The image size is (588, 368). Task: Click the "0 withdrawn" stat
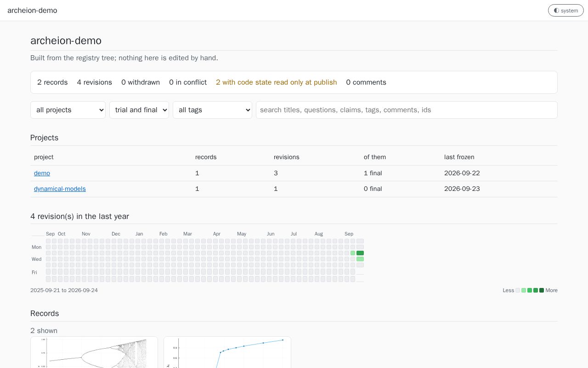(x=141, y=82)
